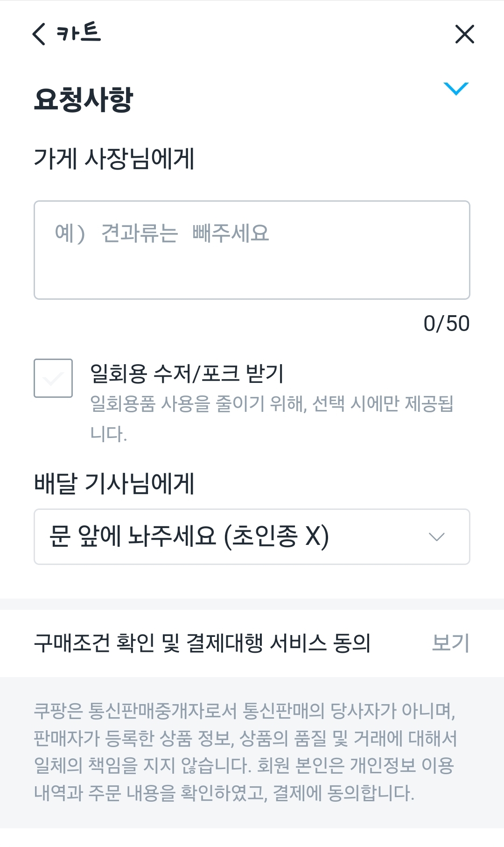The height and width of the screenshot is (847, 504).
Task: Tap the 0/50 character counter
Action: pyautogui.click(x=446, y=324)
